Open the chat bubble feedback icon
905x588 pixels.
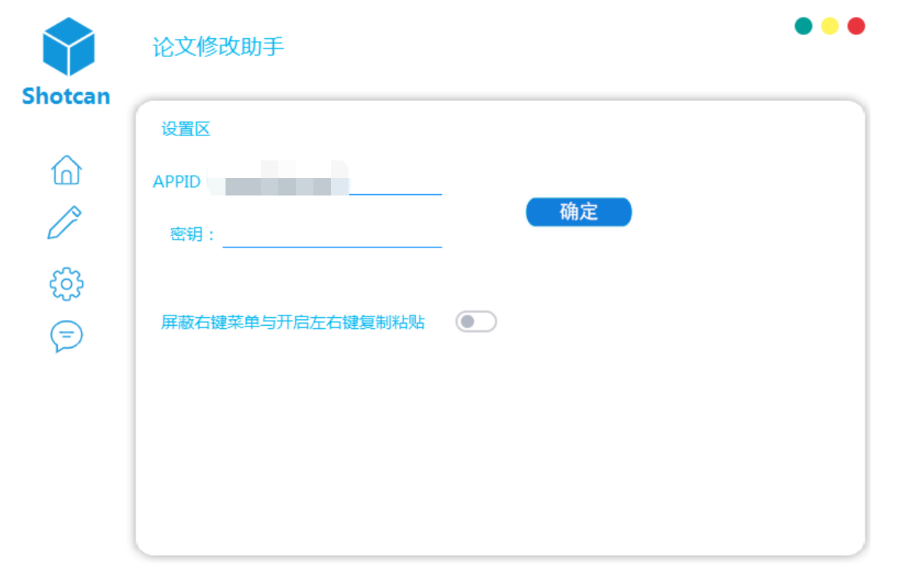66,337
